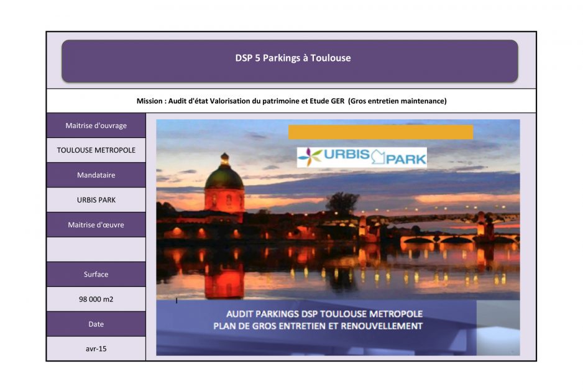Select the "avr-15" date cell
The width and height of the screenshot is (583, 392).
click(96, 349)
